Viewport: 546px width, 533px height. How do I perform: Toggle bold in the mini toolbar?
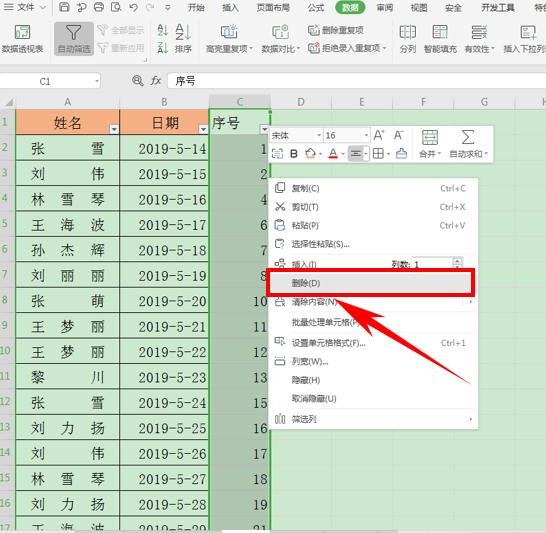294,154
